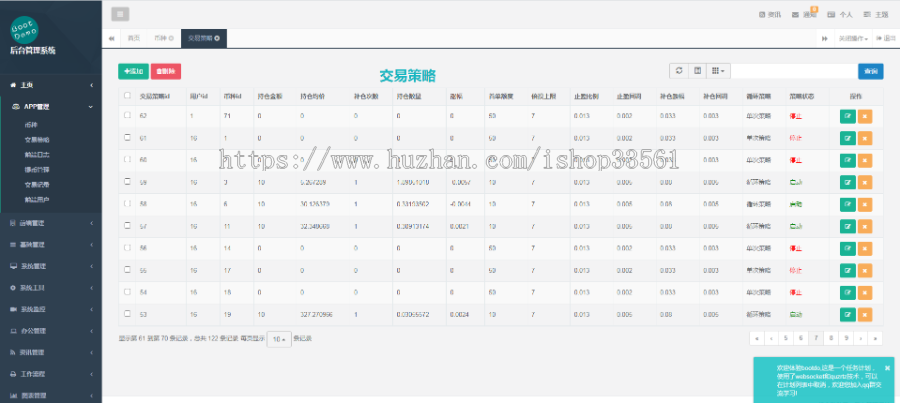
Task: Dismiss the welcome notification popup
Action: pyautogui.click(x=887, y=367)
